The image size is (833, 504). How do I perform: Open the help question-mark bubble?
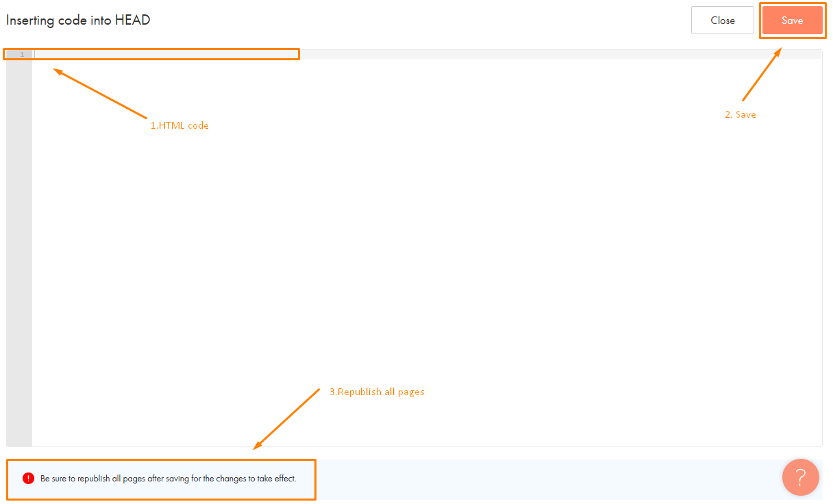[x=800, y=477]
